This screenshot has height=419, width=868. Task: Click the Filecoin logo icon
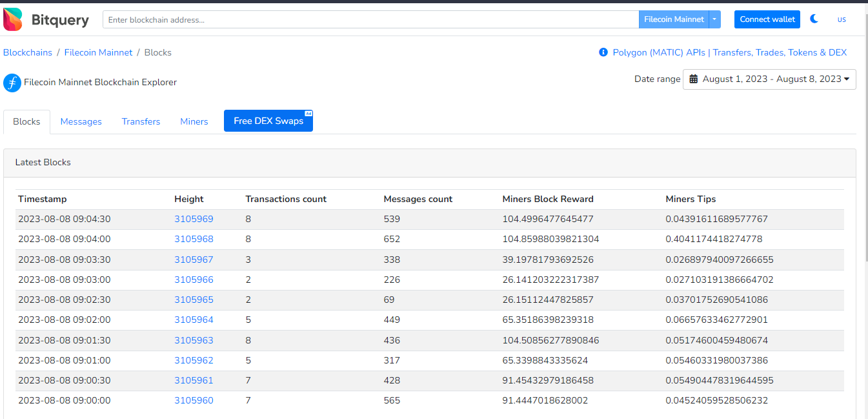pyautogui.click(x=12, y=83)
